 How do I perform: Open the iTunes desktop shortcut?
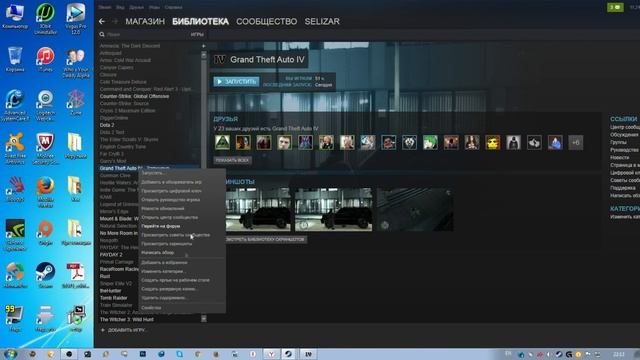tap(45, 60)
